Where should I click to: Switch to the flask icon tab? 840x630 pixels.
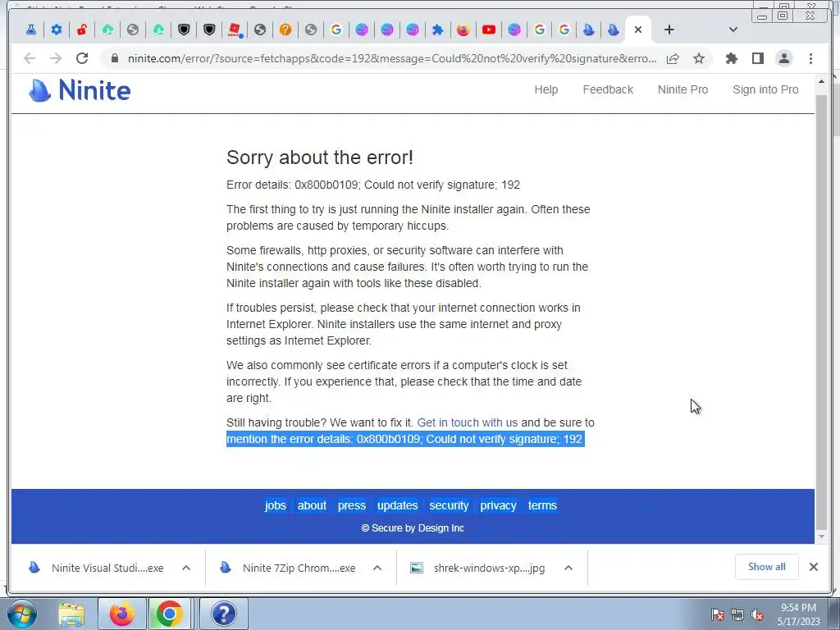(x=31, y=30)
